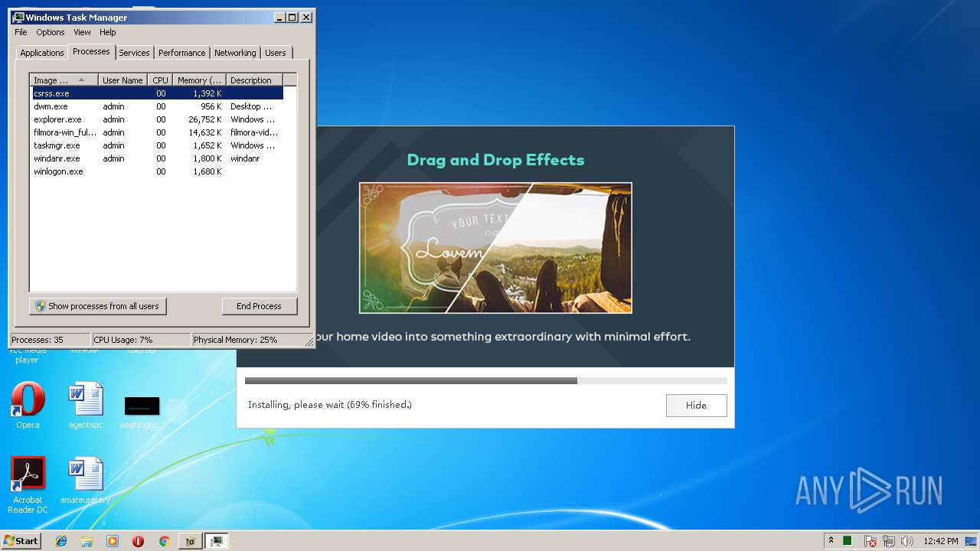Select Acrobat Reader DC desktop shortcut

[x=28, y=485]
